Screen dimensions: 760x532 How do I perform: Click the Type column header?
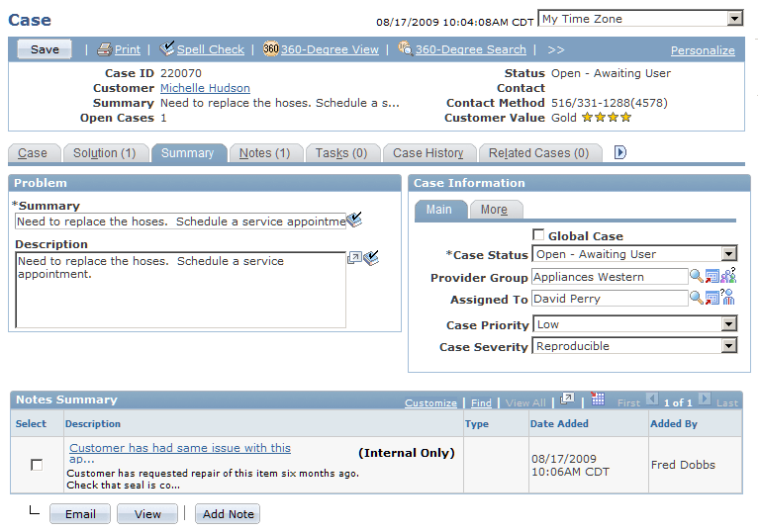click(x=476, y=424)
